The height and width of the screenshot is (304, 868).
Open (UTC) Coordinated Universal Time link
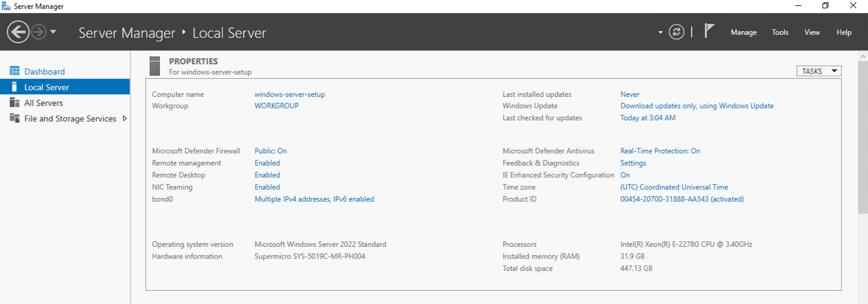(674, 187)
